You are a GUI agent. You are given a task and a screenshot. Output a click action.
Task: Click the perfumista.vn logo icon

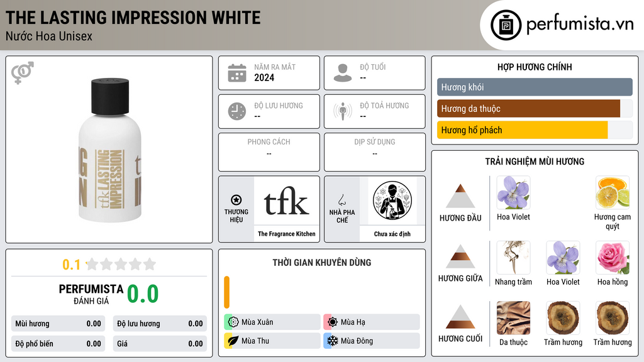[x=506, y=25]
